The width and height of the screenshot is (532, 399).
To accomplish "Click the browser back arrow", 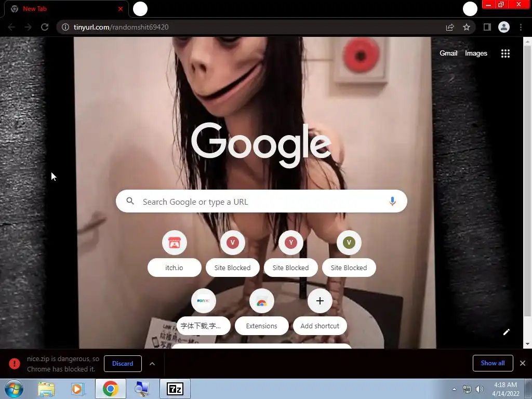I will (x=11, y=27).
